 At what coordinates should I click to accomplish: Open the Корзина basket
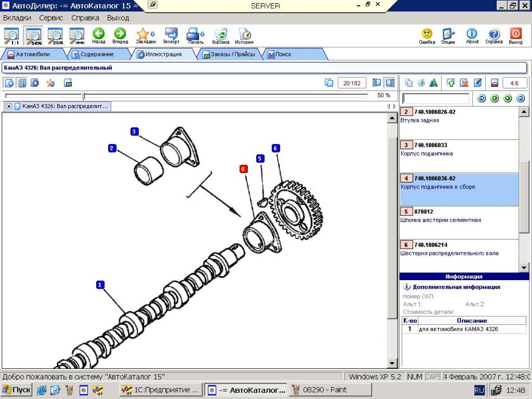click(x=221, y=36)
